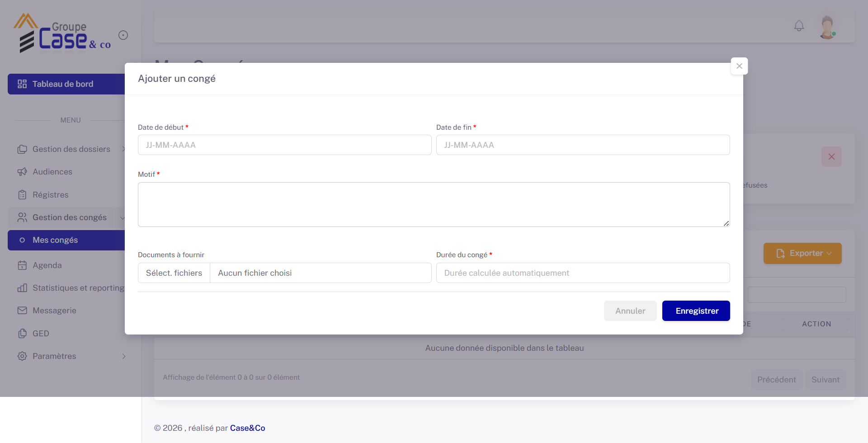Open Audiences menu item
This screenshot has height=443, width=868.
pyautogui.click(x=66, y=172)
